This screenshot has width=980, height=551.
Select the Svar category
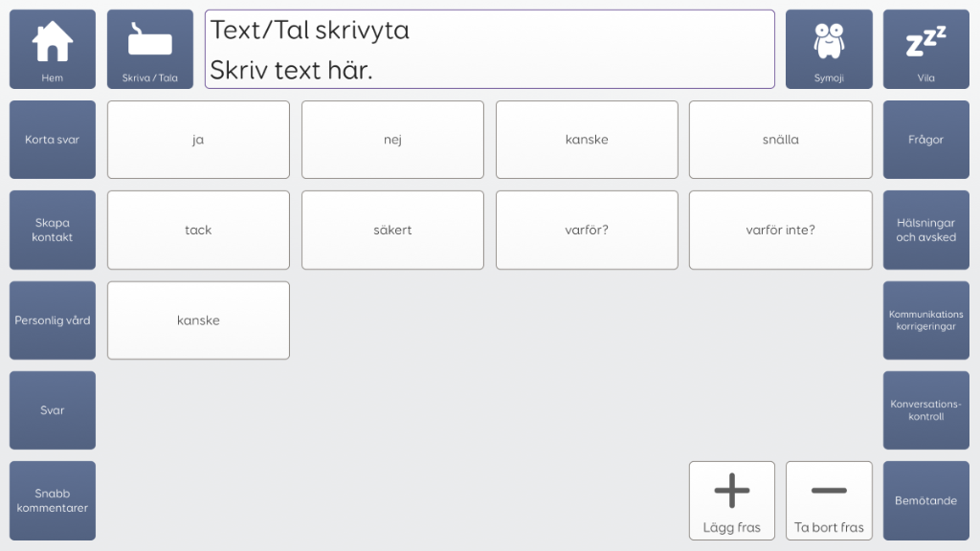[53, 410]
